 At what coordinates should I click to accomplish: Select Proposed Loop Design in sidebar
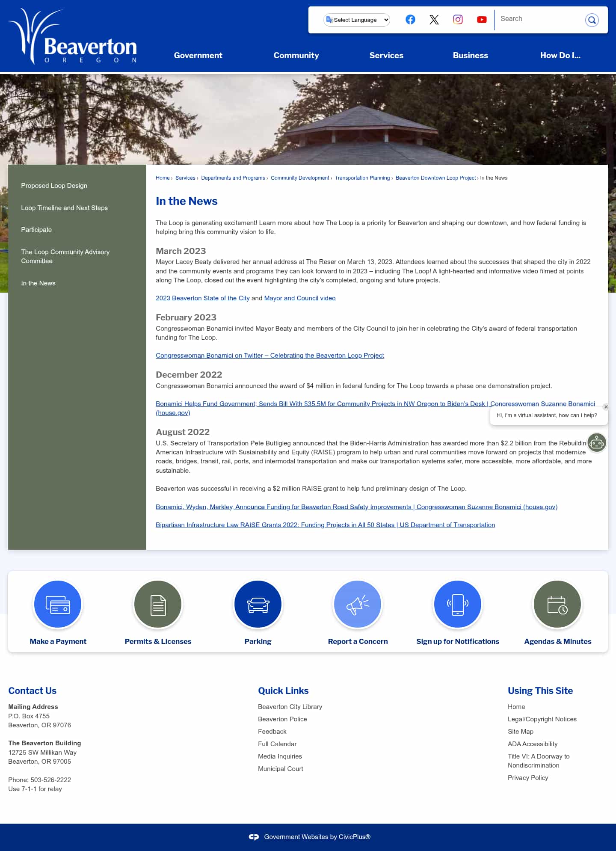[x=54, y=186]
